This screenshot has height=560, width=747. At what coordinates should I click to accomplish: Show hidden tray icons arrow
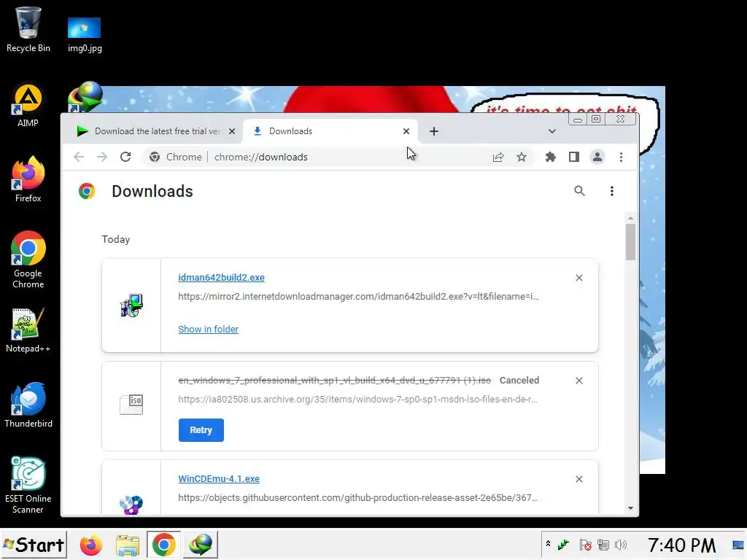pos(548,544)
